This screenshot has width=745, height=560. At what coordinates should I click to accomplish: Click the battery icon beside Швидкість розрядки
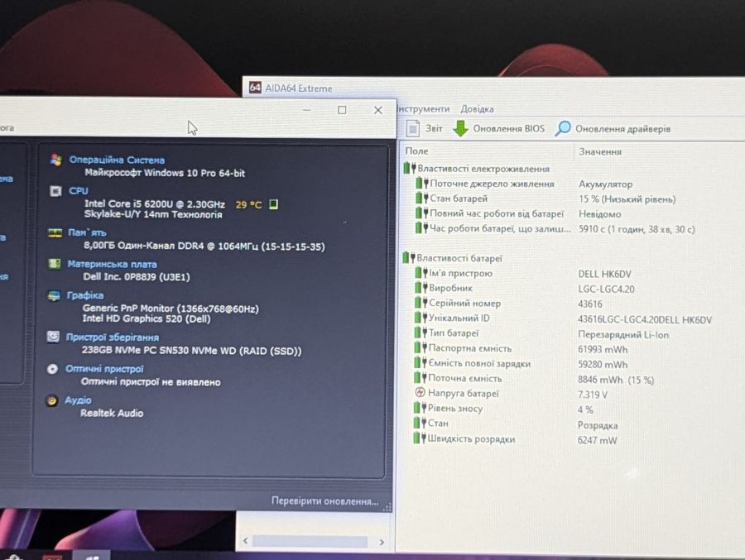click(420, 438)
